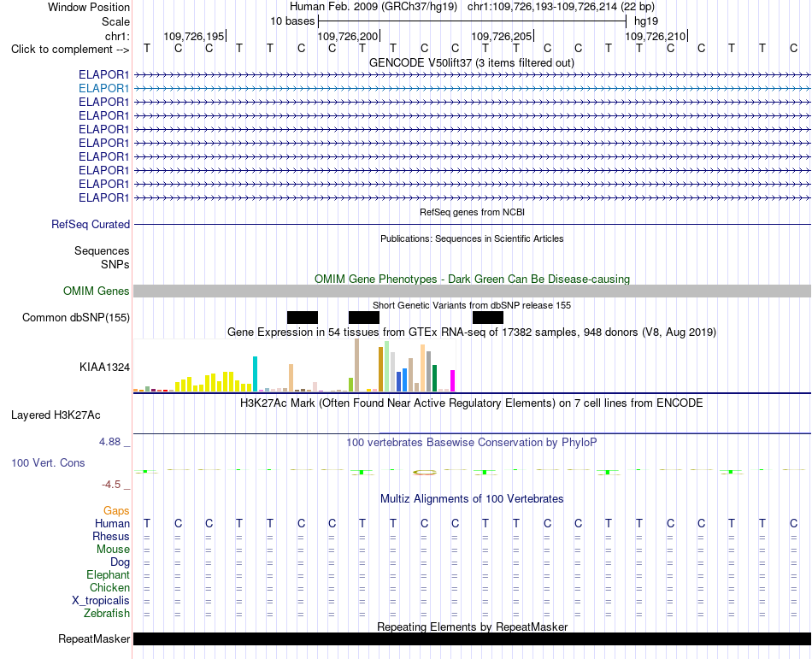This screenshot has width=812, height=659.
Task: Open the OMIM Gene Phenotypes track title
Action: [472, 279]
